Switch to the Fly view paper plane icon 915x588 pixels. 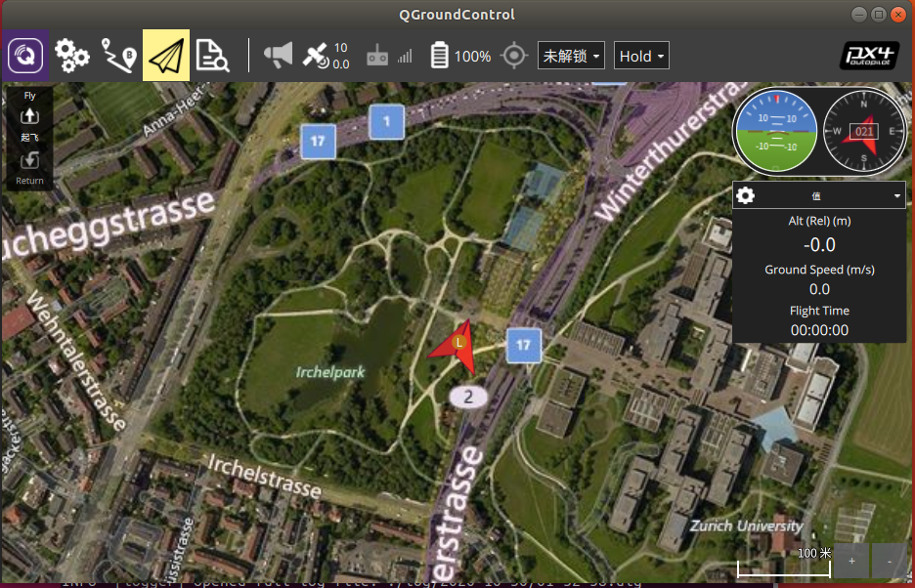166,56
